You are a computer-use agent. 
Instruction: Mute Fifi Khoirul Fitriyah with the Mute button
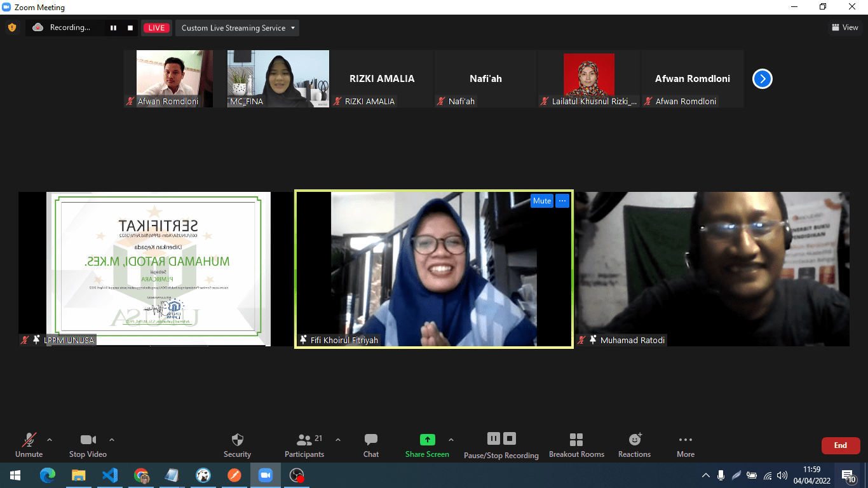[541, 201]
